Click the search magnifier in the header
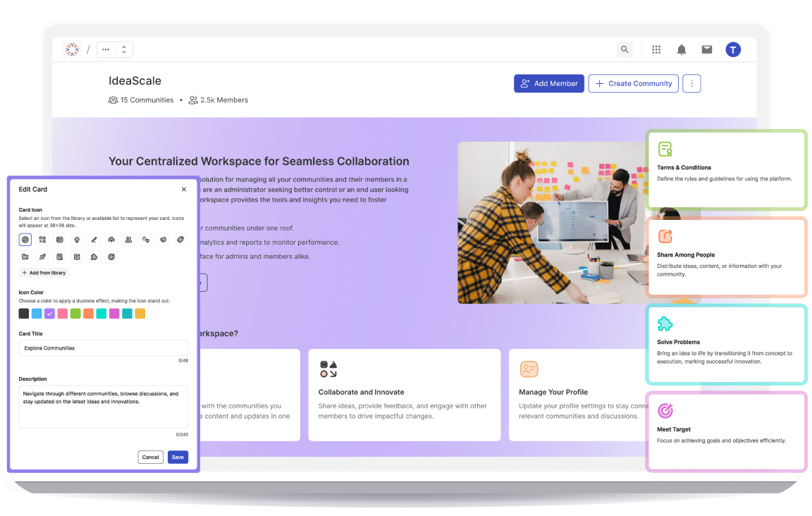The width and height of the screenshot is (812, 516). point(625,49)
